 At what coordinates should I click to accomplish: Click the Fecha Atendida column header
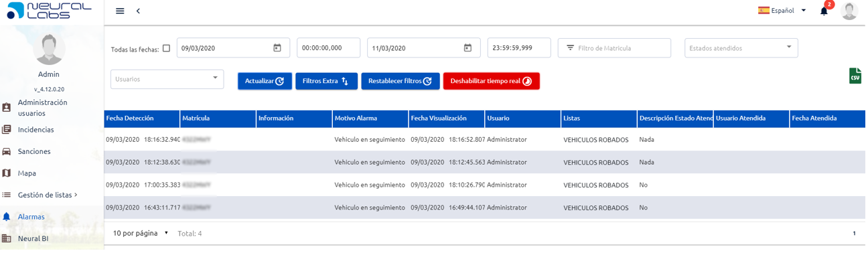pyautogui.click(x=828, y=118)
